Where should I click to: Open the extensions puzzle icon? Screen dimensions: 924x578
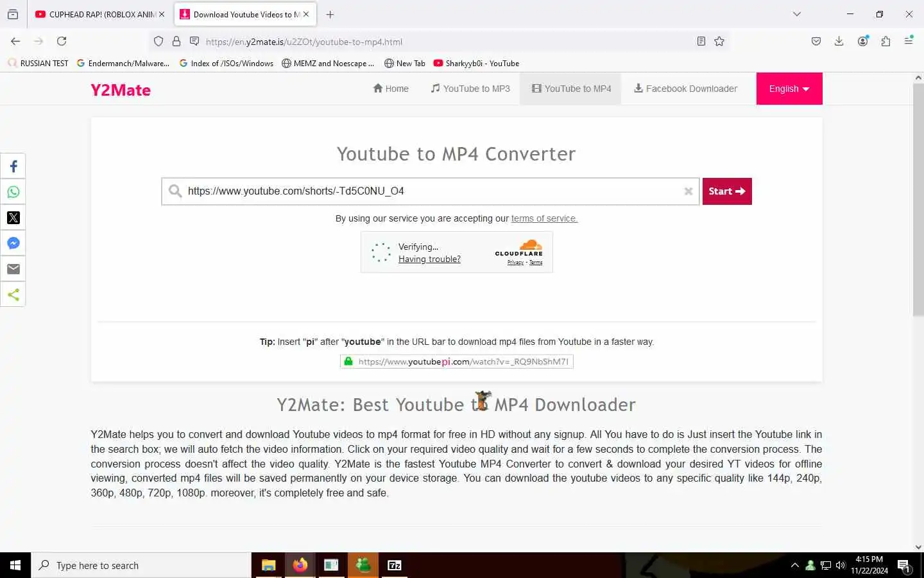(886, 41)
